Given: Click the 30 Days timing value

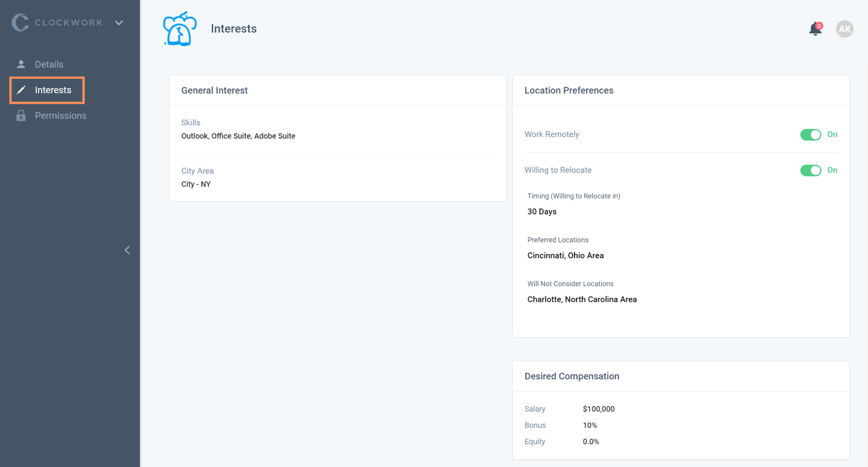Looking at the screenshot, I should pos(542,212).
